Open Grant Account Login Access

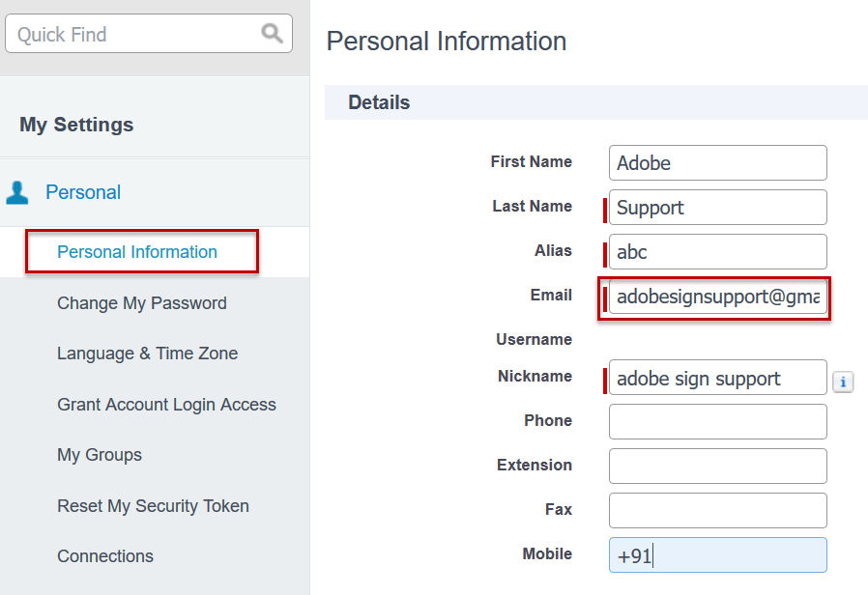point(166,405)
